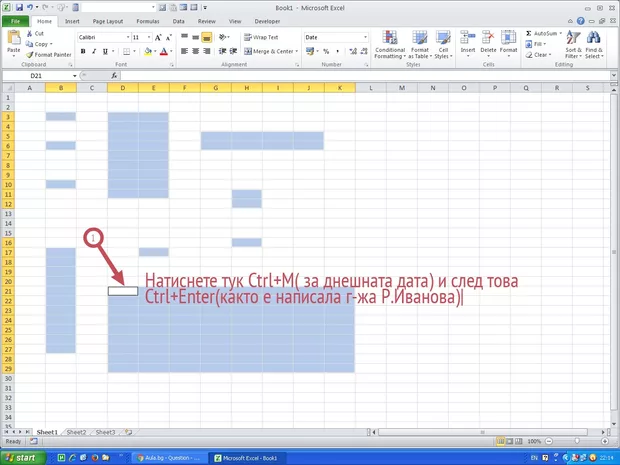The image size is (620, 465).
Task: Open Sort & Filter menu
Action: [573, 45]
